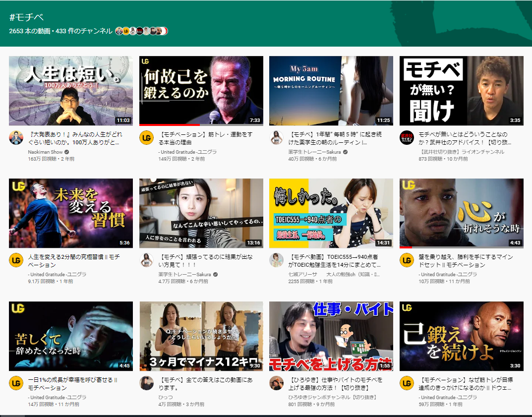Click the 己を鍛え続けよ video thumbnail
Image resolution: width=532 pixels, height=417 pixels.
[x=461, y=336]
